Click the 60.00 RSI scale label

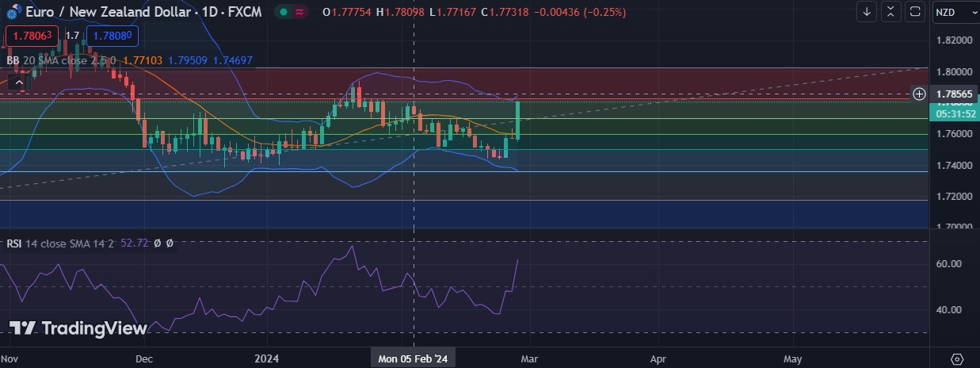948,263
